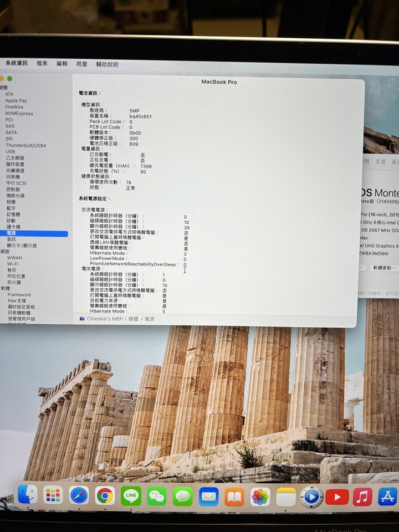Select Thunderbolt/USB4 in the sidebar
This screenshot has width=399, height=532.
click(26, 145)
